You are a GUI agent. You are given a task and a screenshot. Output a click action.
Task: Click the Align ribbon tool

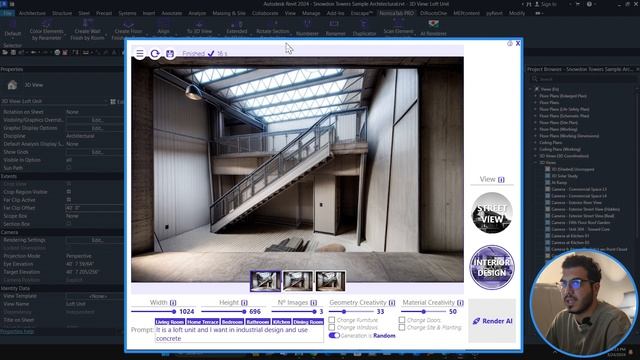coord(163,27)
